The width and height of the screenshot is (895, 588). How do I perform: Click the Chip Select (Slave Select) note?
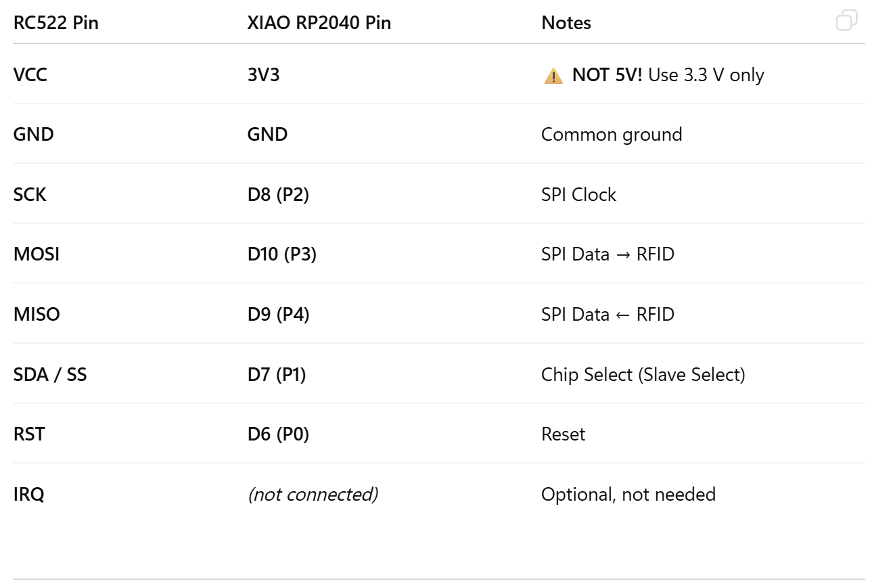(643, 374)
